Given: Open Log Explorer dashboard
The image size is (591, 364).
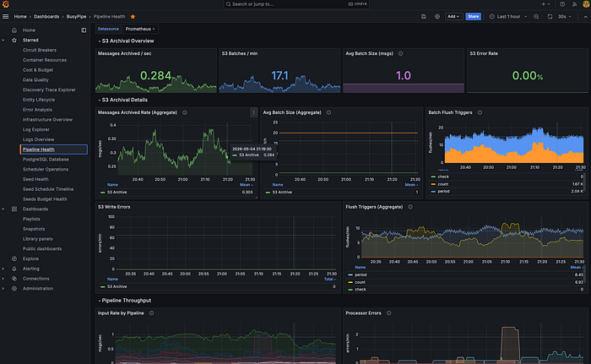Looking at the screenshot, I should click(x=35, y=129).
